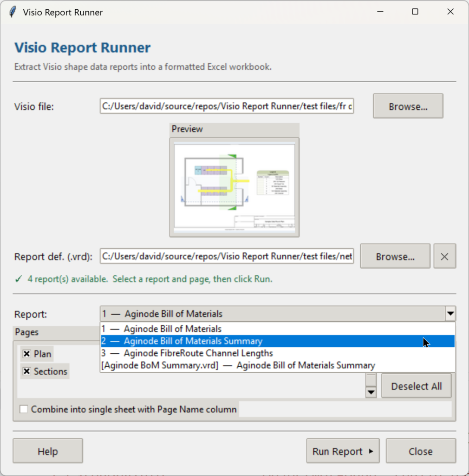The width and height of the screenshot is (469, 476).
Task: Open the Help dialog
Action: click(48, 451)
